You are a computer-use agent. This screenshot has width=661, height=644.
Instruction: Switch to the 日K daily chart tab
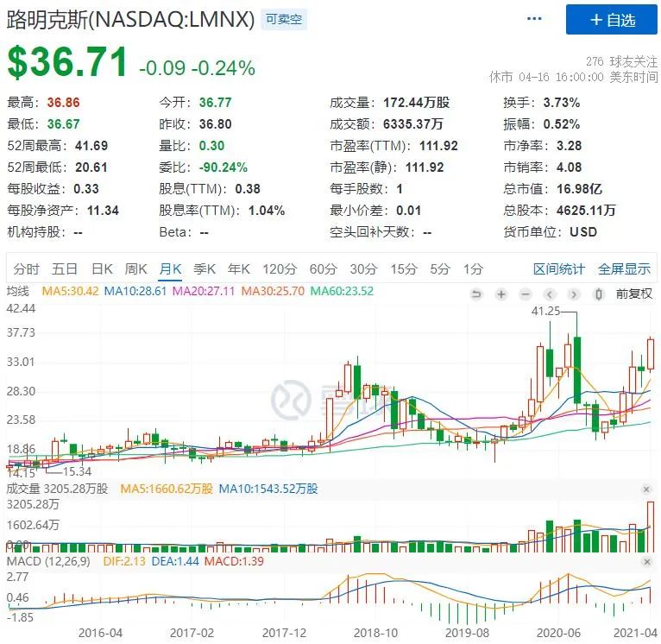[x=103, y=268]
